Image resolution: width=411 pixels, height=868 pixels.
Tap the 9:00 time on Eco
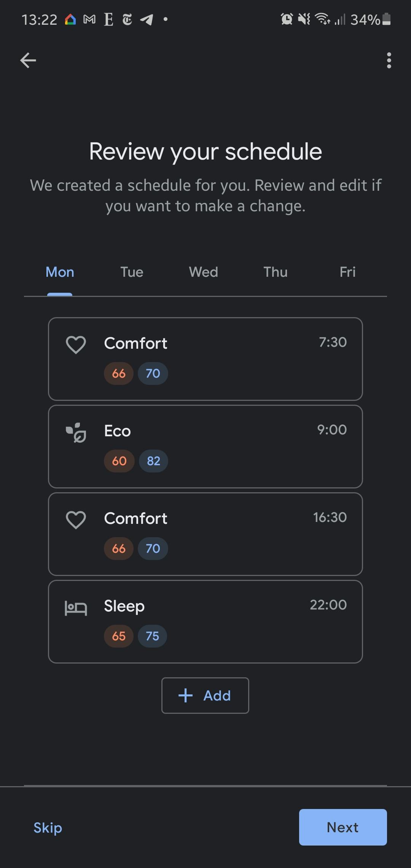(x=332, y=430)
